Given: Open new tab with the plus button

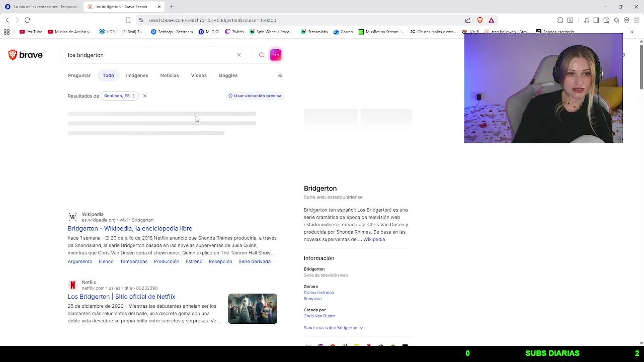Looking at the screenshot, I should [x=172, y=7].
